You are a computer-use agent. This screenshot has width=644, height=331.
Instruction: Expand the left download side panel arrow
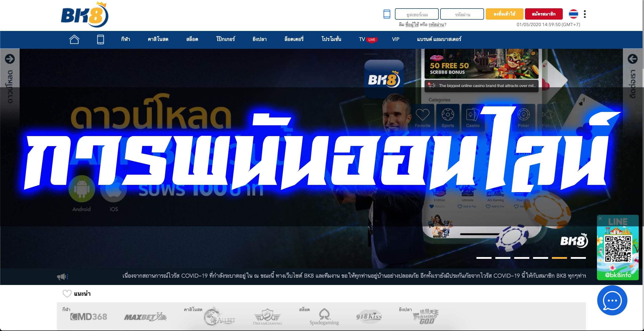(x=10, y=59)
